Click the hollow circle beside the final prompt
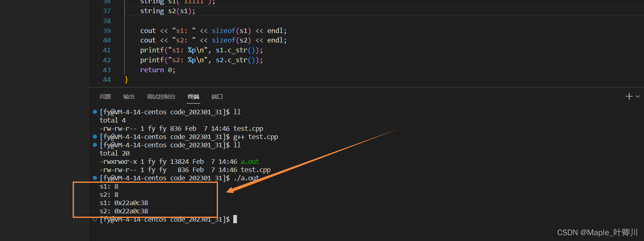The height and width of the screenshot is (241, 644). [x=95, y=219]
